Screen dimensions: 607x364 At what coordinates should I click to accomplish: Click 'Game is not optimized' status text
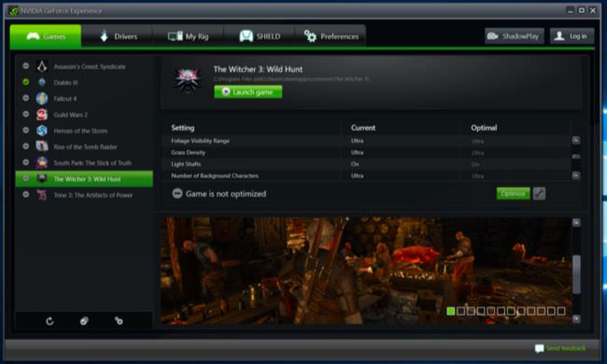226,194
